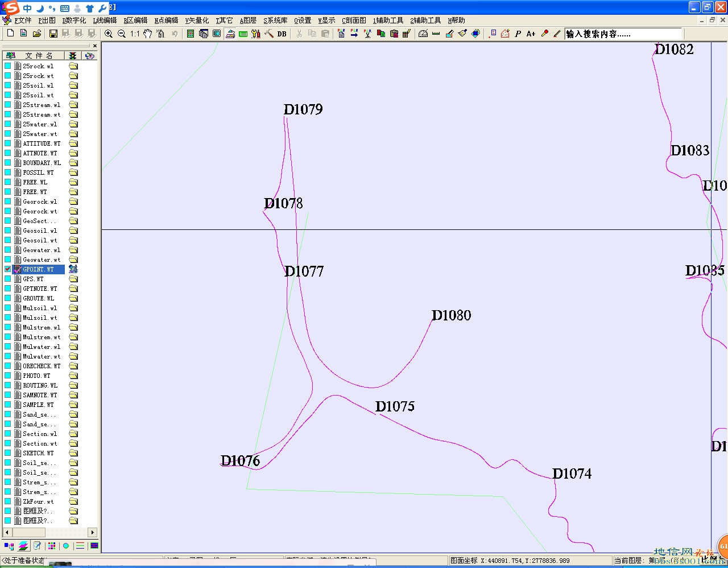Select the Pan hand tool

pos(148,34)
